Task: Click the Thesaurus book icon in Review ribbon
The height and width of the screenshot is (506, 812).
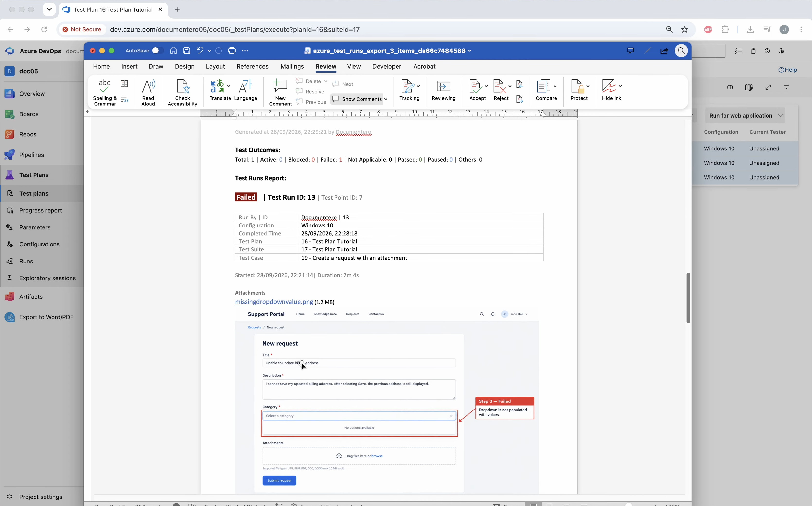Action: click(124, 84)
